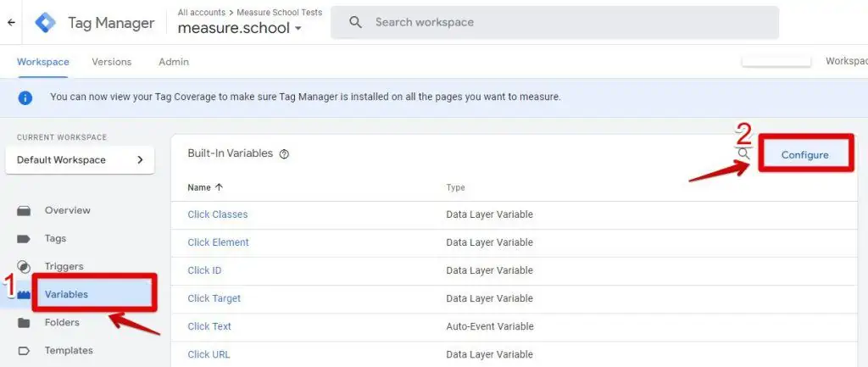Open Folders in the sidebar
Image resolution: width=868 pixels, height=367 pixels.
(62, 322)
